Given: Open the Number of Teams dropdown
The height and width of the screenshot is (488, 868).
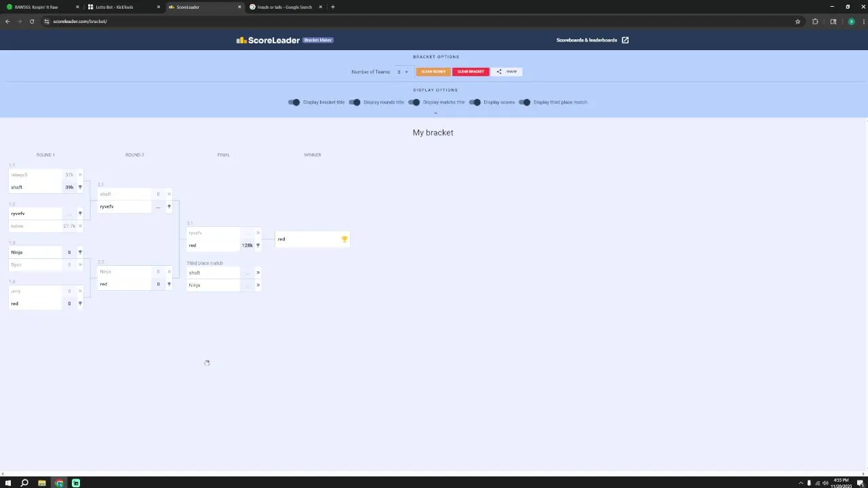Looking at the screenshot, I should click(x=403, y=72).
